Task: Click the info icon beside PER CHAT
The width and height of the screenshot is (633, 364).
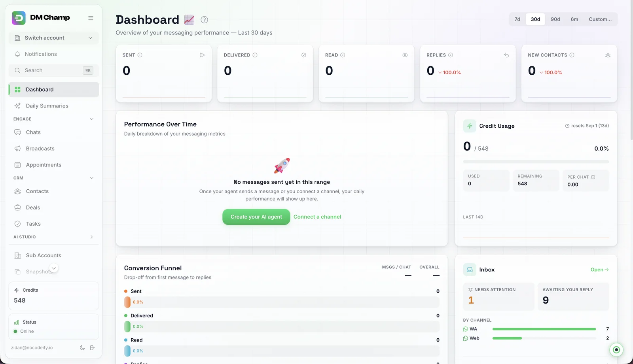Action: coord(593,177)
